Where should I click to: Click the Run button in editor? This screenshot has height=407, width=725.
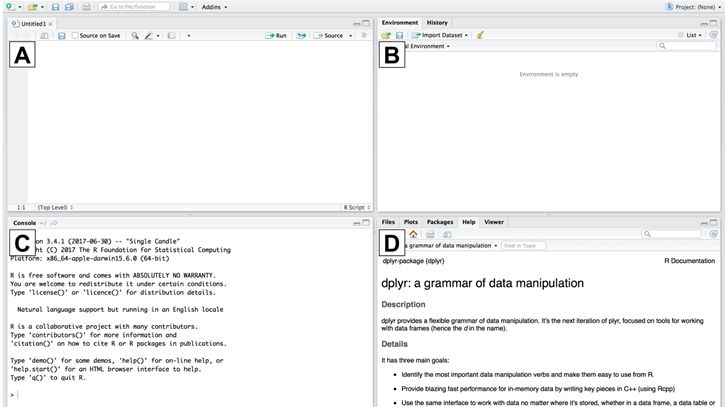(x=276, y=36)
